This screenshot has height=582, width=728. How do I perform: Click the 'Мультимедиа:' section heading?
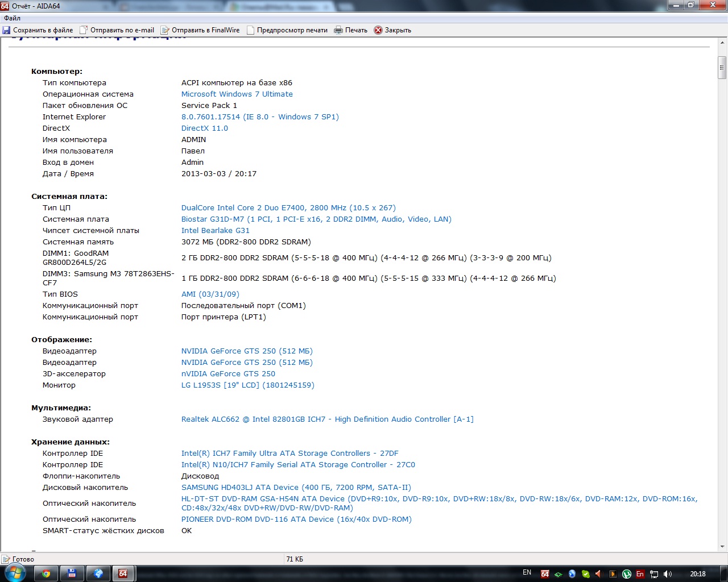click(x=61, y=408)
